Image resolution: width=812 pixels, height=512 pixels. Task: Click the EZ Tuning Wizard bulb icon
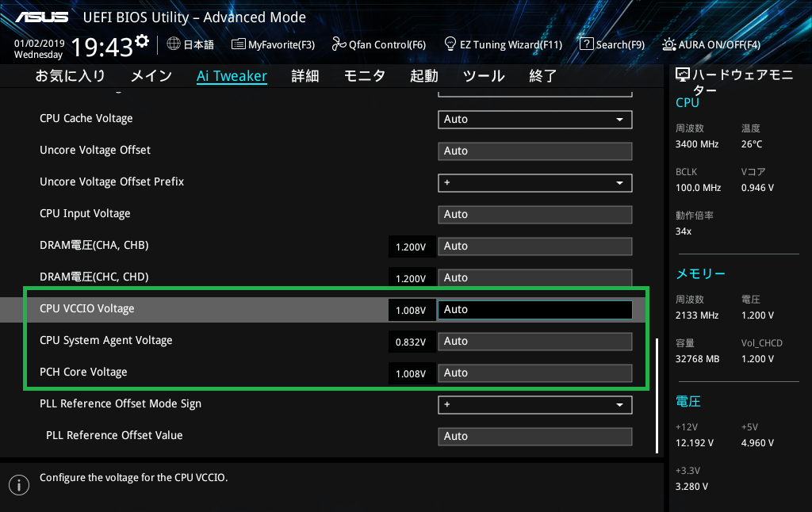[450, 44]
